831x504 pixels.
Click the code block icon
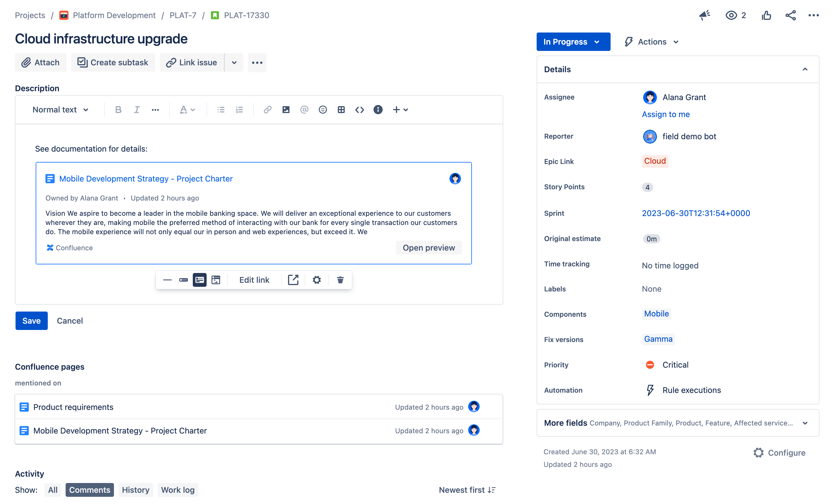(359, 109)
